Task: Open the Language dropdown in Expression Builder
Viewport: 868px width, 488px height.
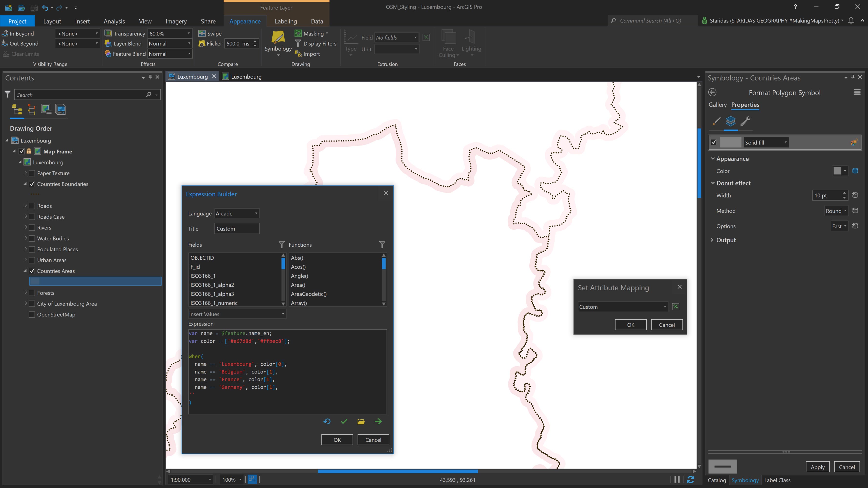Action: 237,213
